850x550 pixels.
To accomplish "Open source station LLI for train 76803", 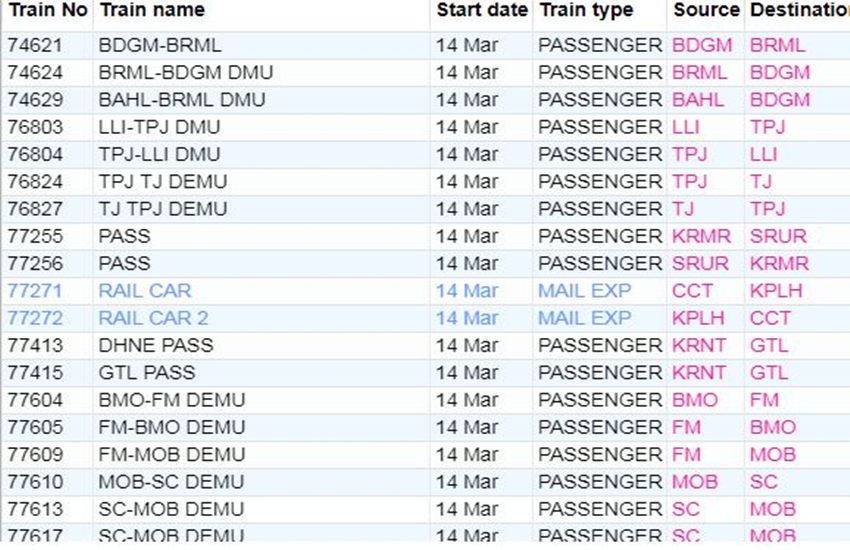I will tap(686, 127).
